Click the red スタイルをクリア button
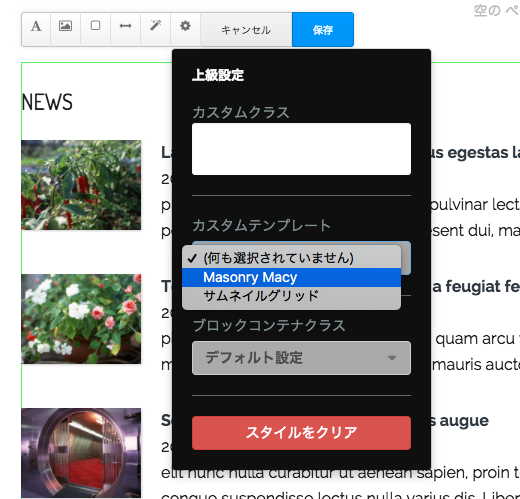The image size is (520, 499). tap(301, 433)
